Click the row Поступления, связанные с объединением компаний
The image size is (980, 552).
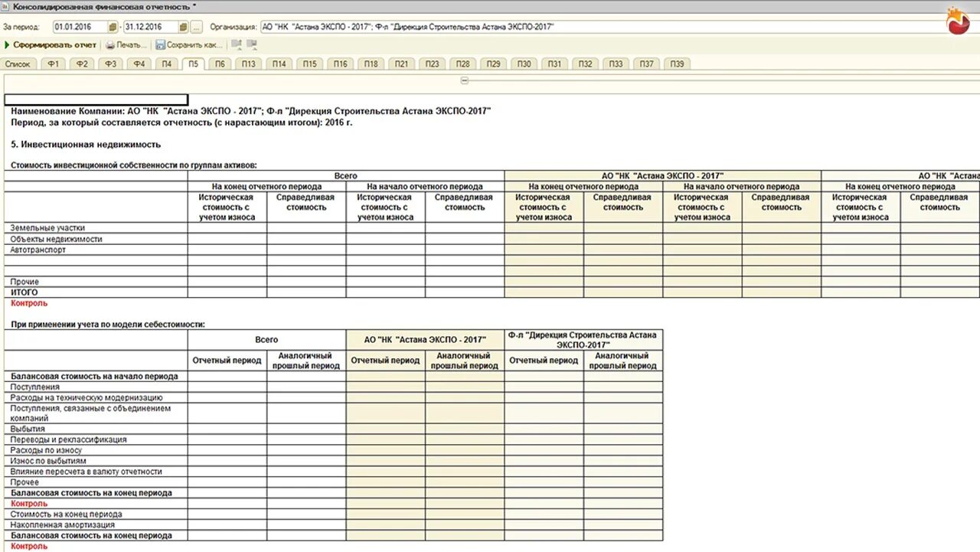coord(90,413)
